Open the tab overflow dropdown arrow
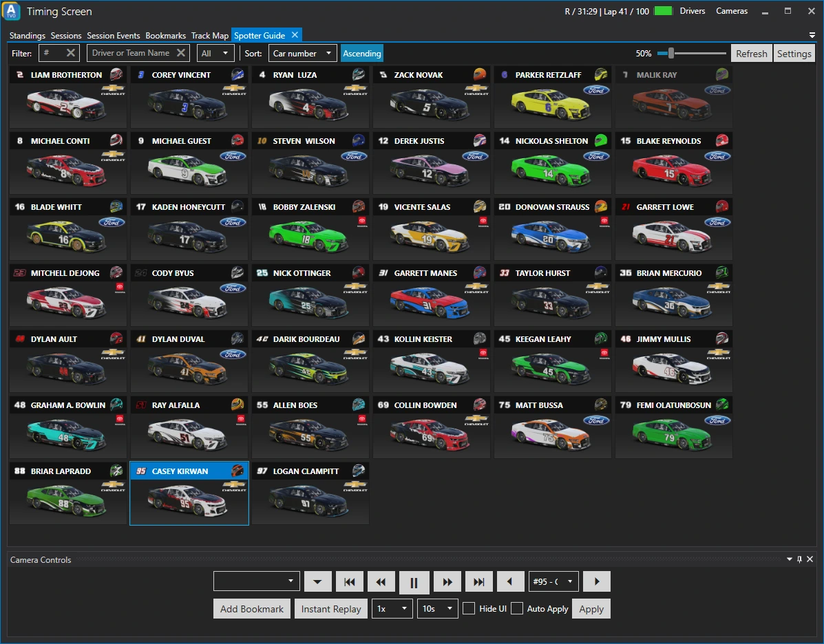 (x=812, y=35)
